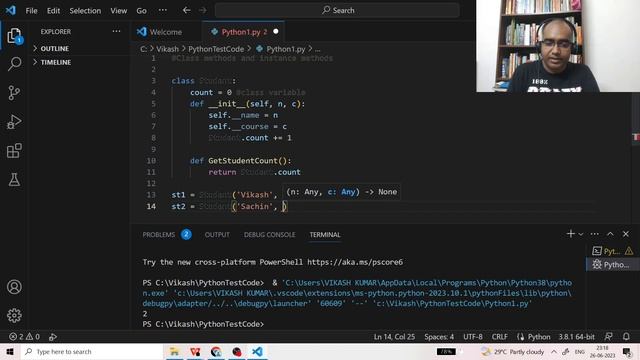640x360 pixels.
Task: Change encoding via UTF-8
Action: pos(473,337)
